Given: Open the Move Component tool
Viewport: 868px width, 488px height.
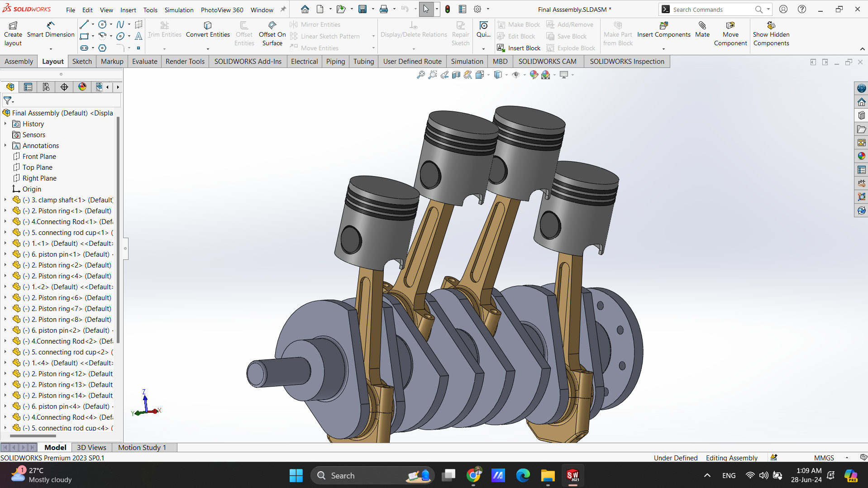Looking at the screenshot, I should pyautogui.click(x=730, y=34).
